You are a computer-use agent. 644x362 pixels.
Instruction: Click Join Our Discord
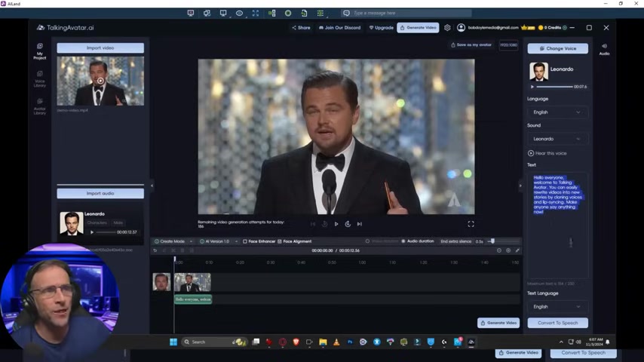339,28
